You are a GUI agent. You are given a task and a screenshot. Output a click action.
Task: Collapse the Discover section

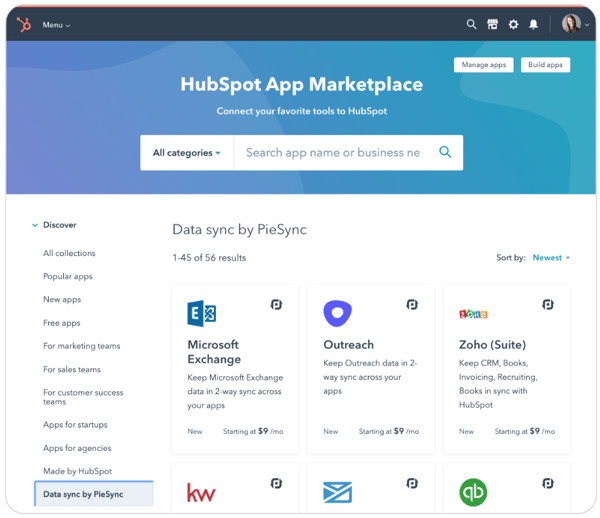pyautogui.click(x=35, y=226)
